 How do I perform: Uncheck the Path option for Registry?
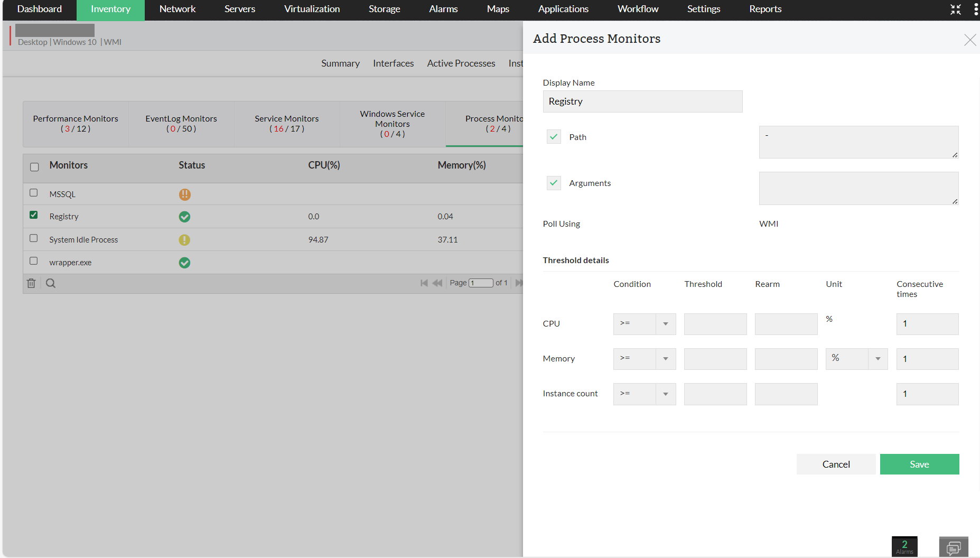[x=553, y=136]
